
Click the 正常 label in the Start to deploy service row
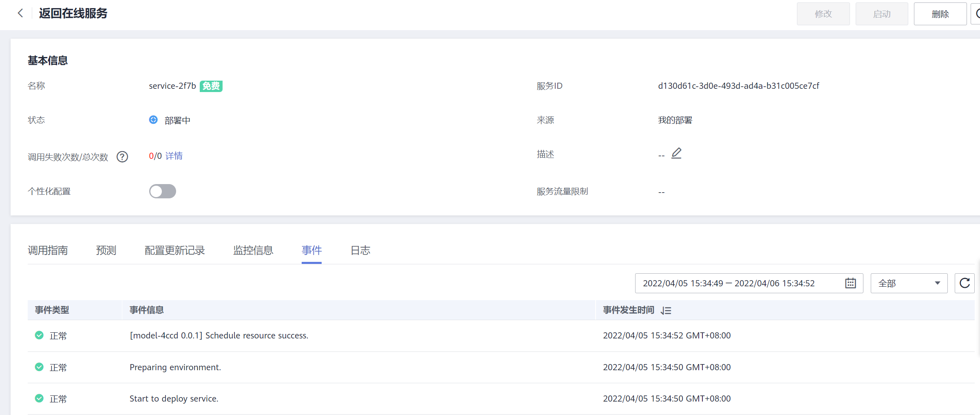coord(58,399)
